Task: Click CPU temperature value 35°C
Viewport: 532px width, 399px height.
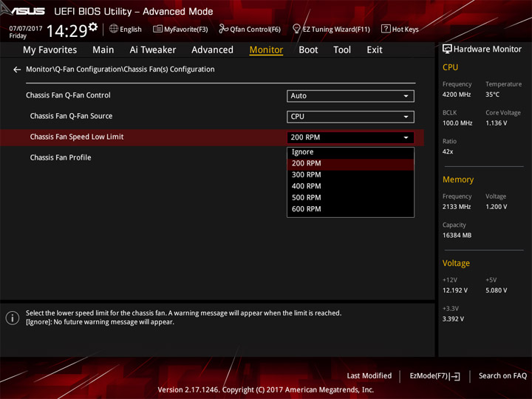Action: (492, 95)
